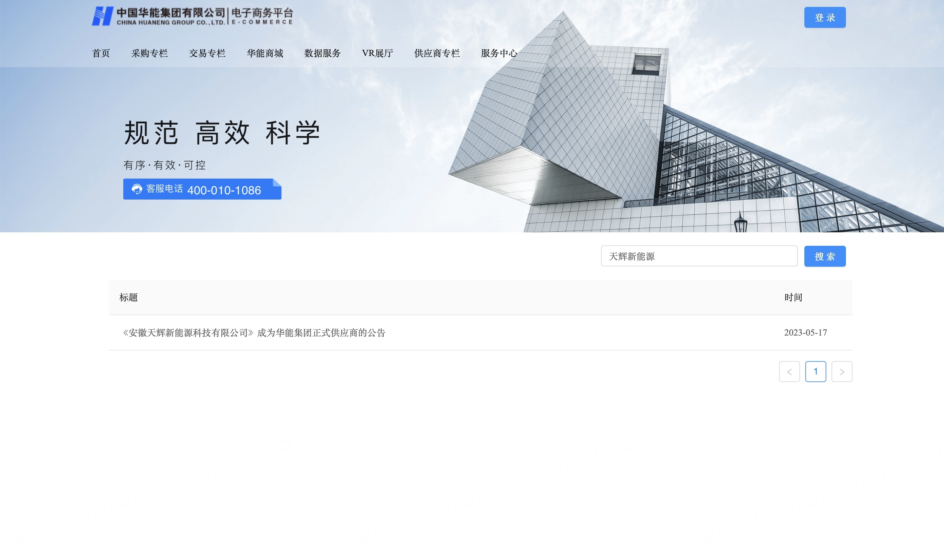Open the 安徽天辉新能源科技有限公司 announcement link
Viewport: 944px width, 560px height.
click(254, 333)
